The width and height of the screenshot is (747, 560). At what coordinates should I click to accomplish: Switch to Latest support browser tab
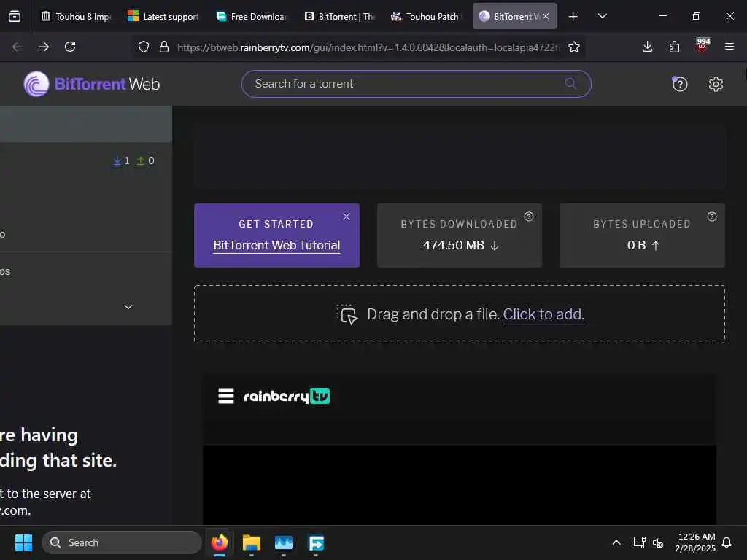click(163, 16)
